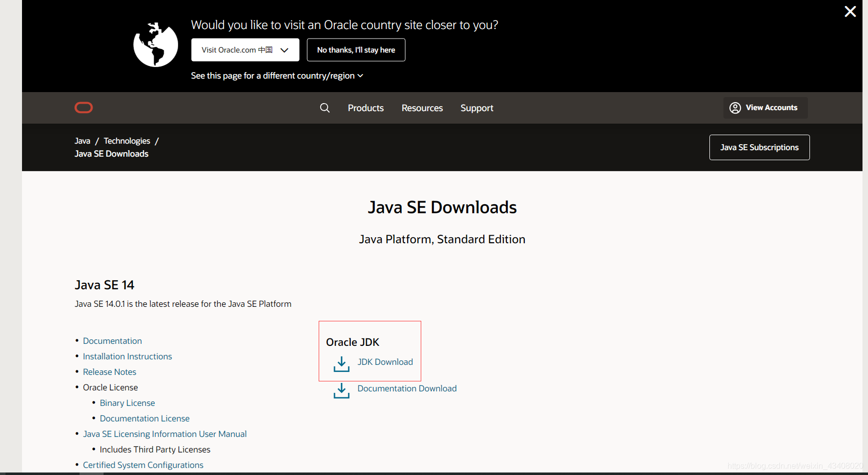868x475 pixels.
Task: Open the Binary License link
Action: click(x=128, y=403)
